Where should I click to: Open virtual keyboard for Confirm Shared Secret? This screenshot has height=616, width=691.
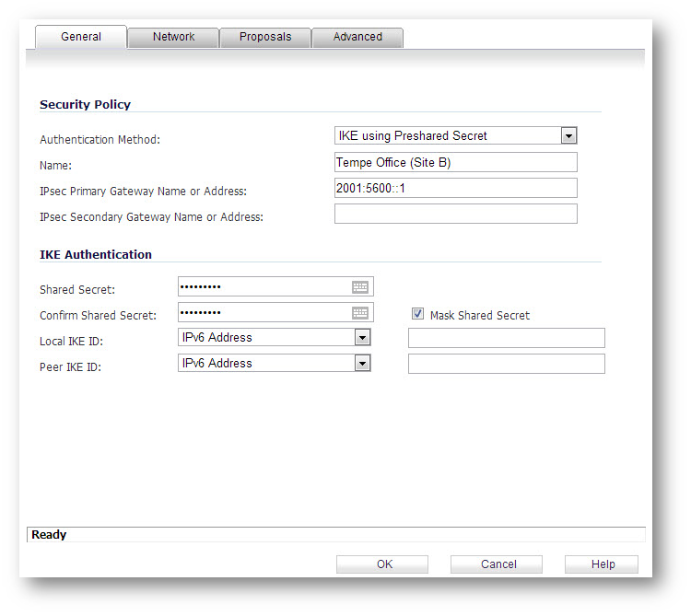360,313
